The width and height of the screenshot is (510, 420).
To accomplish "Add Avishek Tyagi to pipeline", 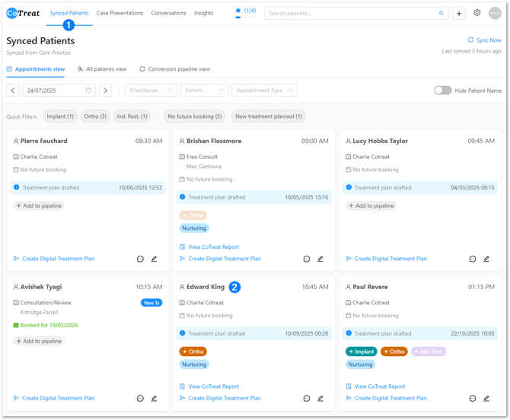I will coord(39,341).
